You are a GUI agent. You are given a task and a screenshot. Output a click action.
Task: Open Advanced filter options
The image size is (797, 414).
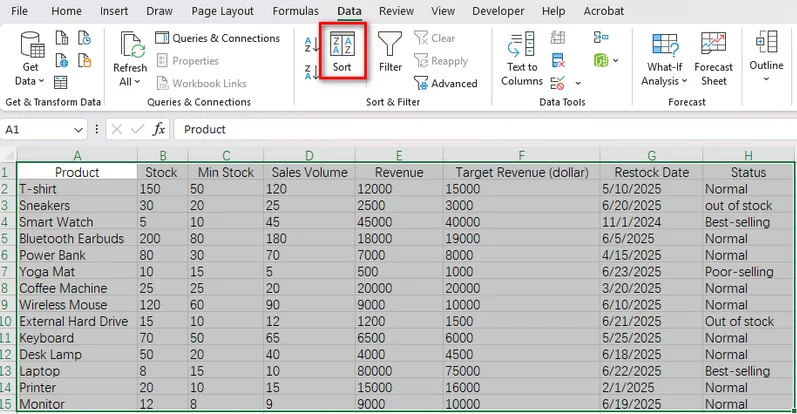(446, 83)
